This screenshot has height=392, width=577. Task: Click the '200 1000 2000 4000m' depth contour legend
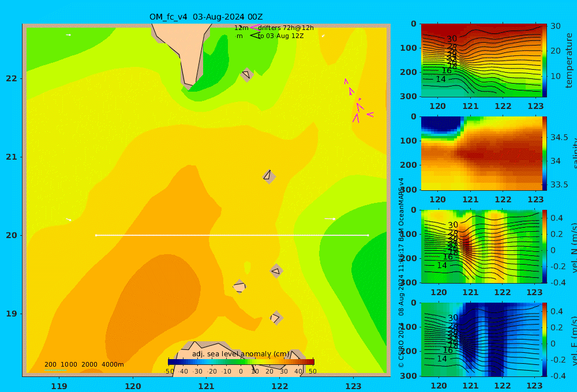click(84, 364)
